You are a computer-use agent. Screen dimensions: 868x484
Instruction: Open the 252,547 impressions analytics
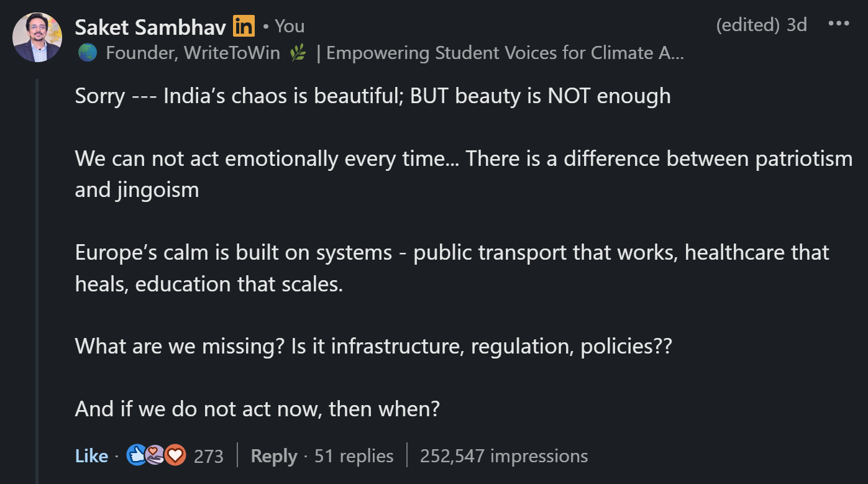click(x=503, y=456)
